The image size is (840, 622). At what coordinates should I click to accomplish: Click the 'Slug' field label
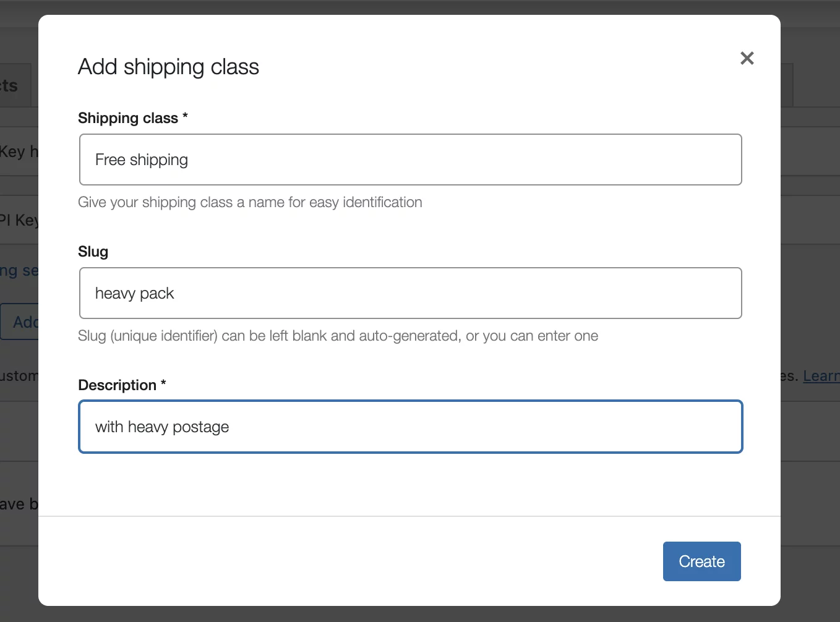tap(93, 252)
